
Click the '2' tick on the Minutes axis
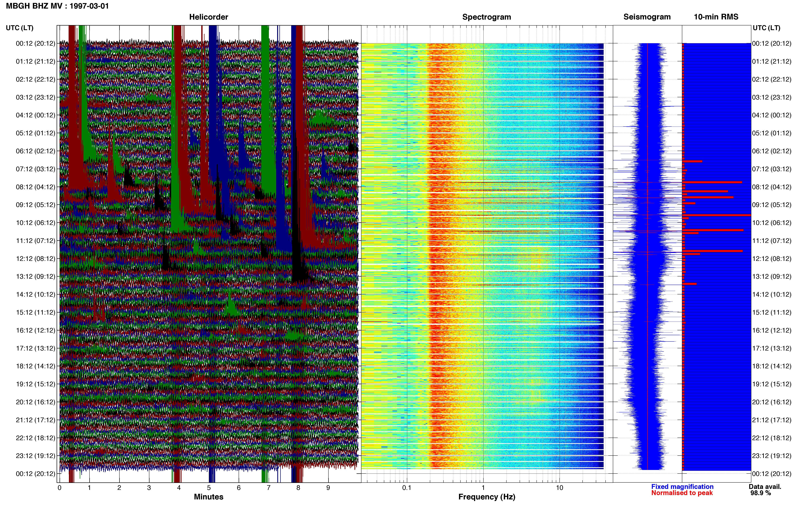[x=119, y=487]
